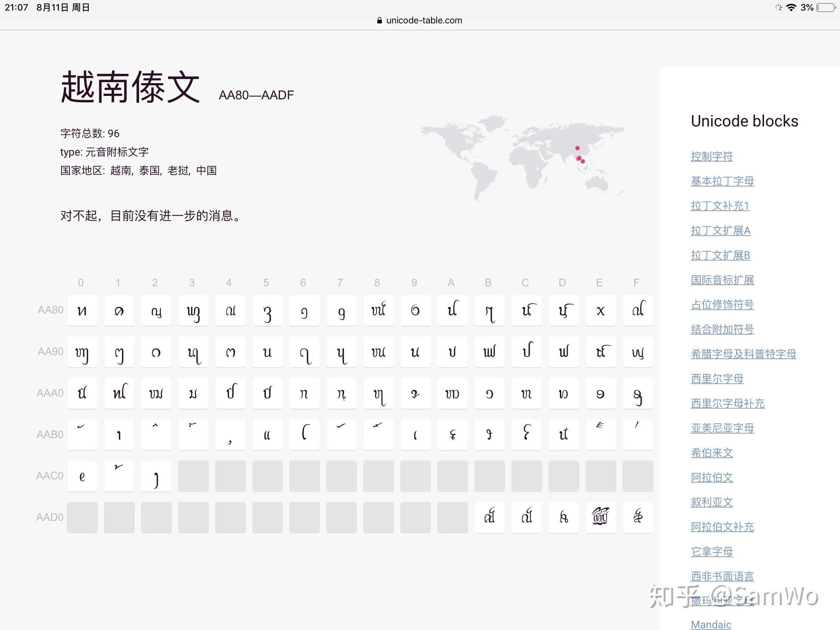Open the 希伯来文 link
This screenshot has height=630, width=840.
(x=712, y=452)
